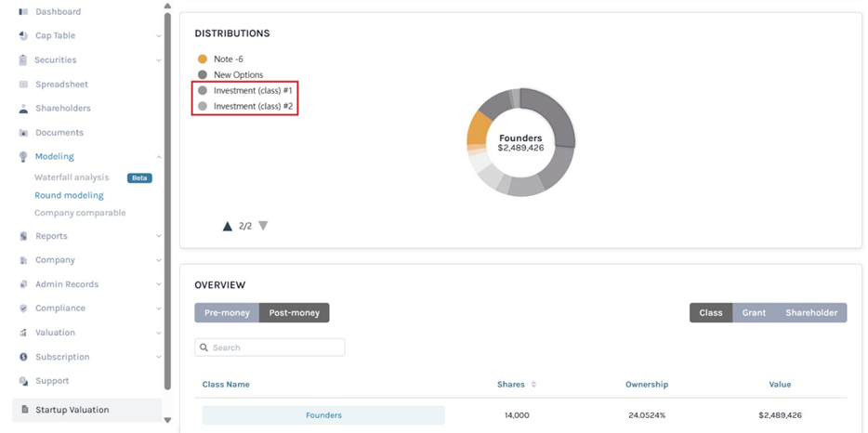This screenshot has height=433, width=868.
Task: Click the orange Note -6 legend swatch
Action: [x=203, y=59]
